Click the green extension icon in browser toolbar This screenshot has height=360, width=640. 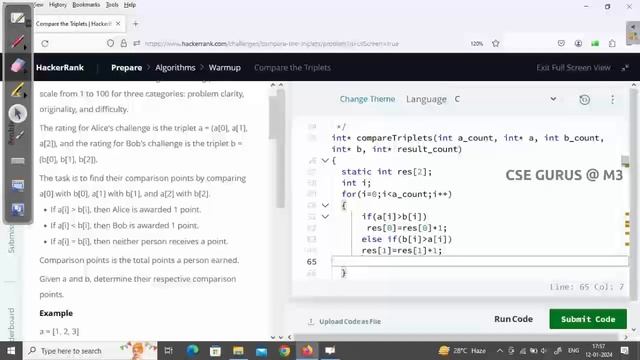(595, 43)
